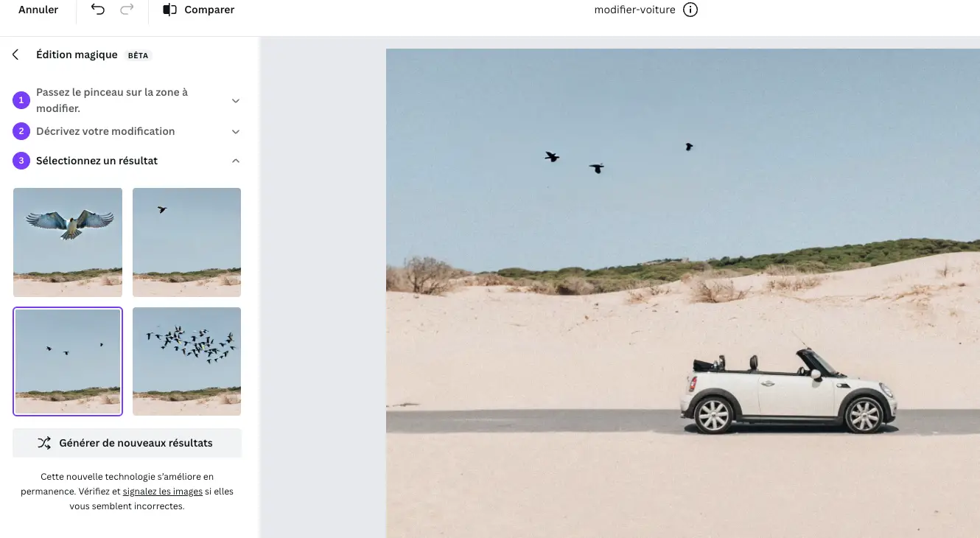Click the Annuler button
Image resolution: width=980 pixels, height=538 pixels.
coord(38,10)
